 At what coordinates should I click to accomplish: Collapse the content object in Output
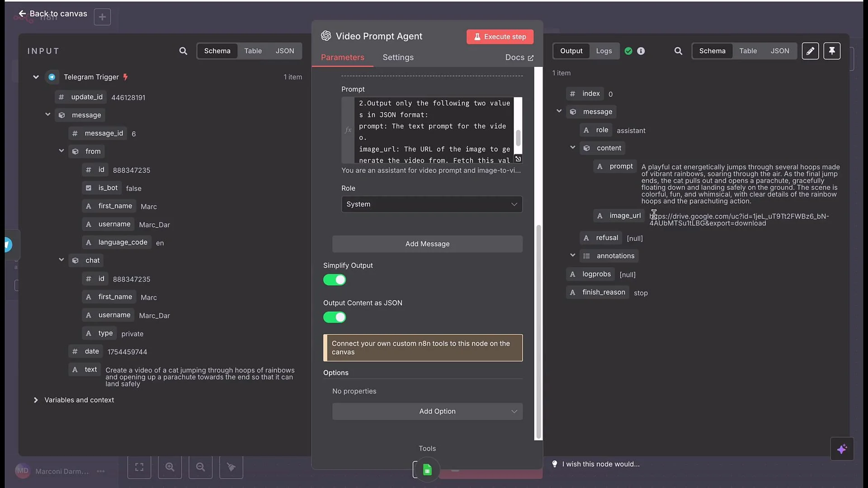(x=572, y=147)
